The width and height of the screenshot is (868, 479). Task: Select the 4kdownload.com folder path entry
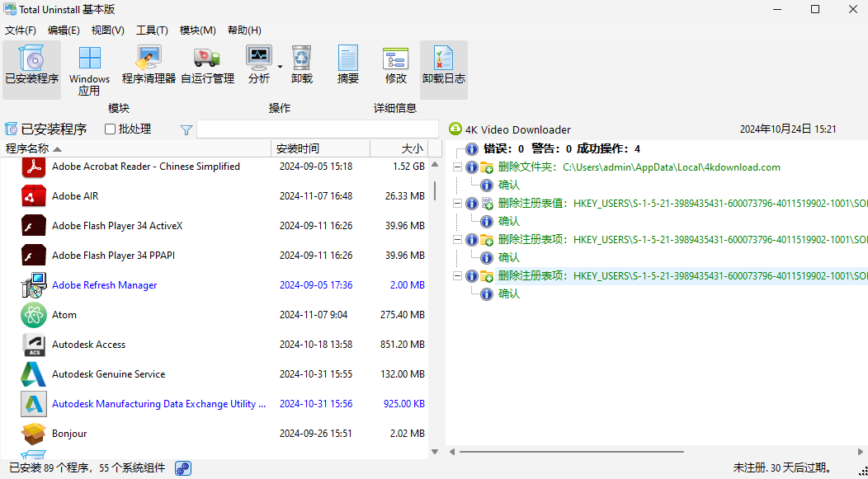pos(639,167)
